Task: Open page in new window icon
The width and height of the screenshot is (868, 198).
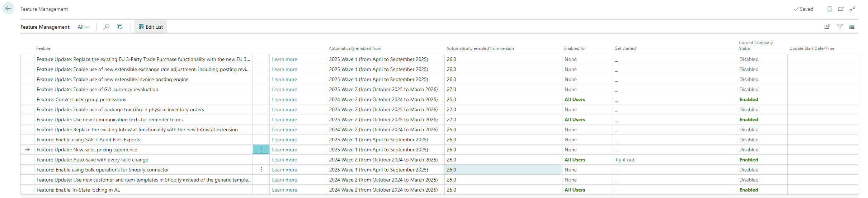Action: [841, 9]
